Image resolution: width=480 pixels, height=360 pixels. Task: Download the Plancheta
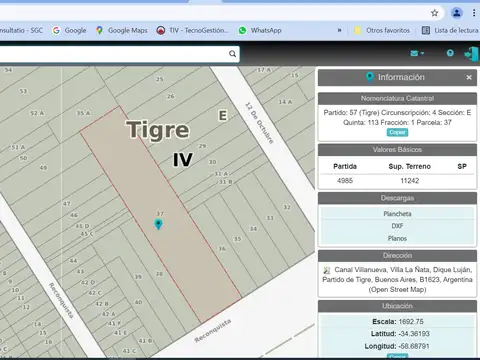(397, 214)
